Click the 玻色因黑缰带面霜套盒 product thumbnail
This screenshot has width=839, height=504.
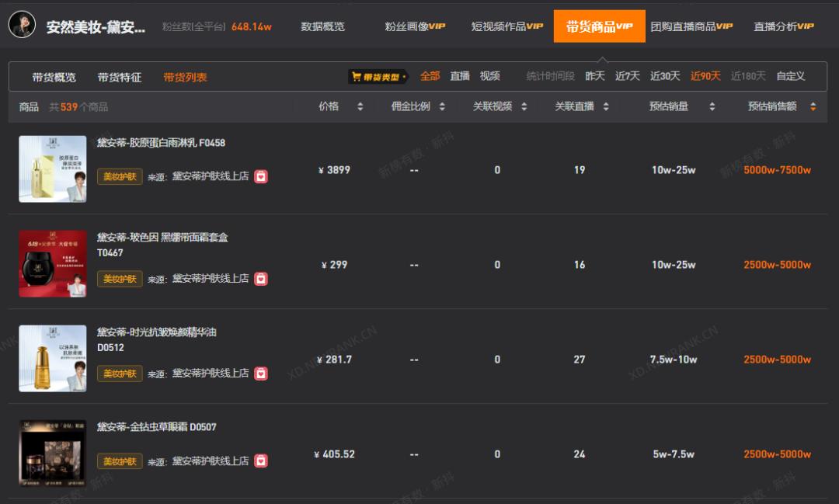click(53, 263)
